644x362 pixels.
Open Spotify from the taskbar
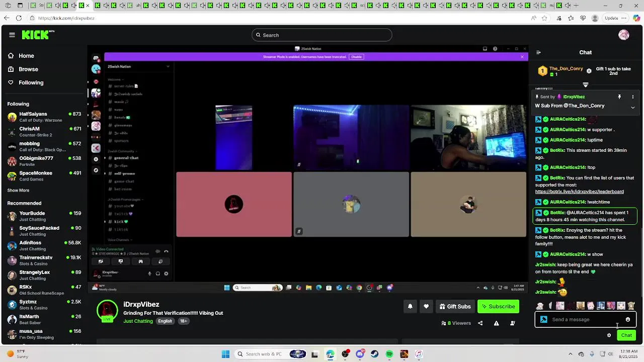coord(389,354)
